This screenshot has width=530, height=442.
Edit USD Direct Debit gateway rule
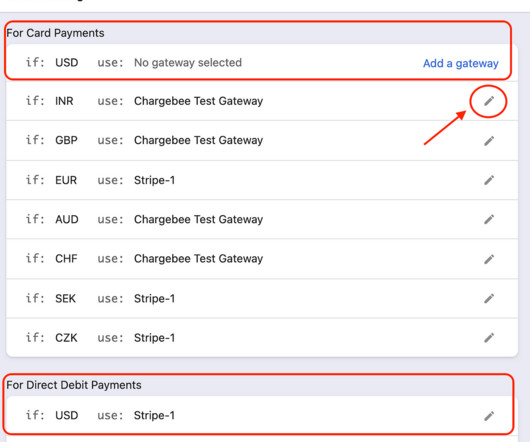[489, 416]
